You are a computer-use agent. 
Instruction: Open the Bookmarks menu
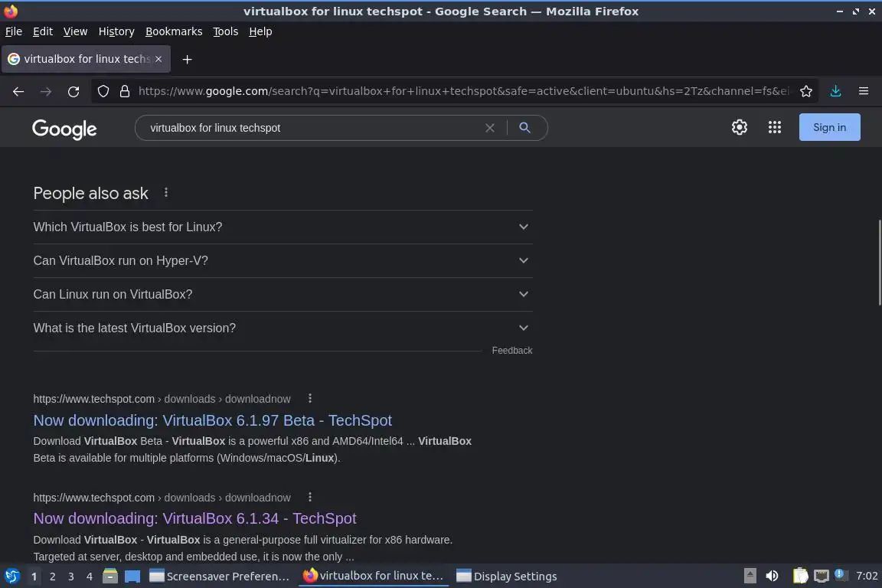tap(174, 31)
